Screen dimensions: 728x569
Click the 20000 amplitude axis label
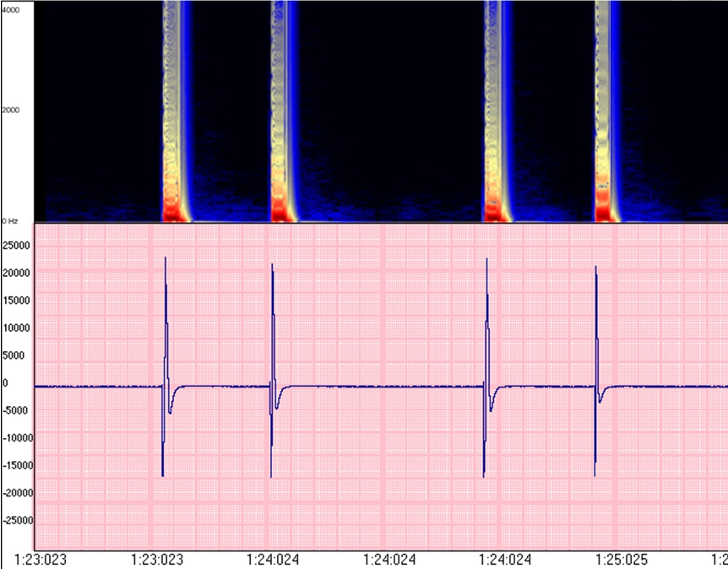17,274
